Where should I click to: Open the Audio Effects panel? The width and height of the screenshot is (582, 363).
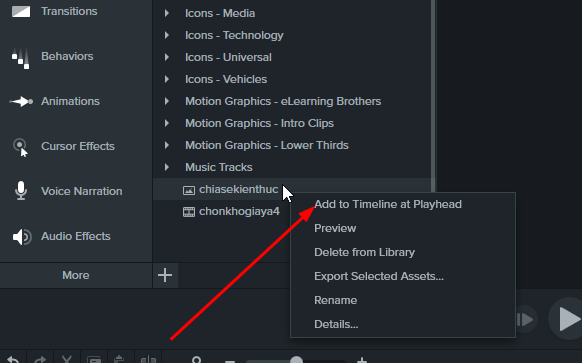[x=61, y=236]
